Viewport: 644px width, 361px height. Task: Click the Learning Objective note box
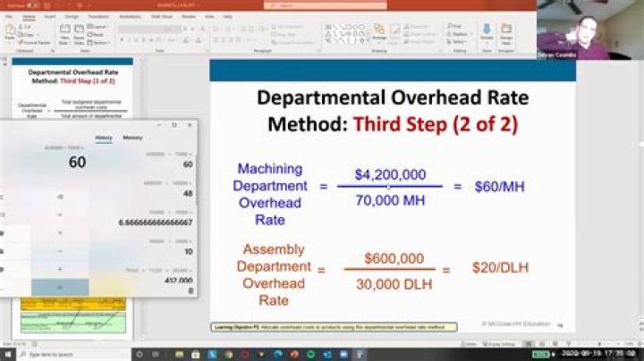tap(334, 327)
